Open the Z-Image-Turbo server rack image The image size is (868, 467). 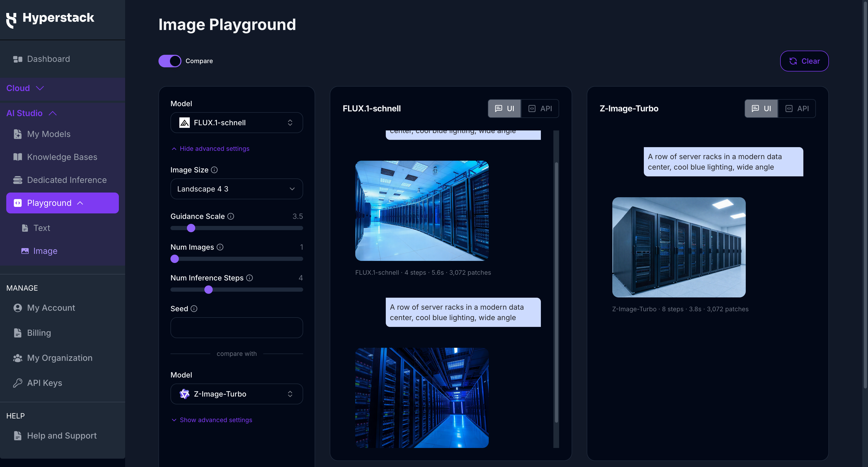[x=679, y=248]
